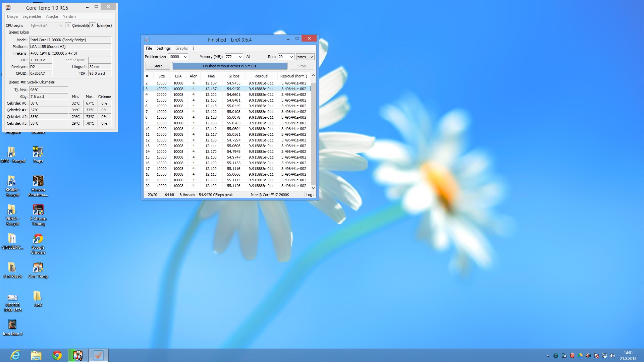Open Chrome from the taskbar
Viewport: 644px width, 362px height.
point(57,355)
